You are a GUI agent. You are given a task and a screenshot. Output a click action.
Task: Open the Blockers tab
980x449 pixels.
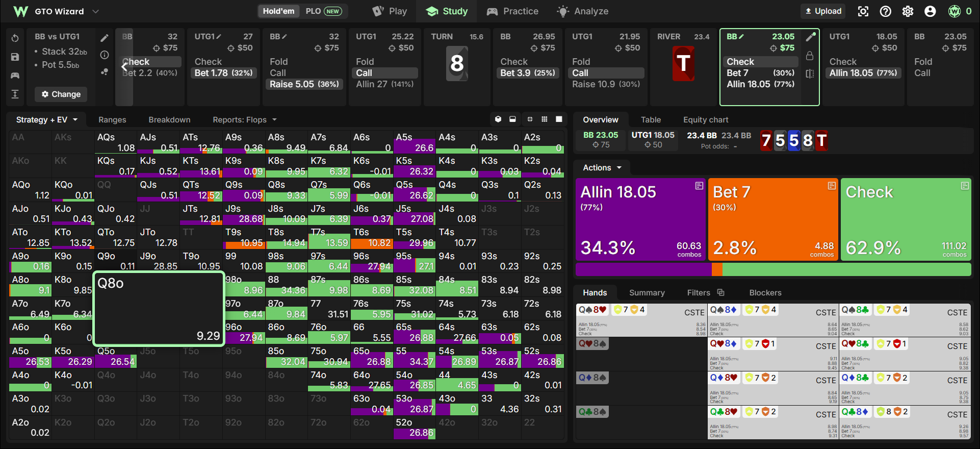tap(765, 293)
